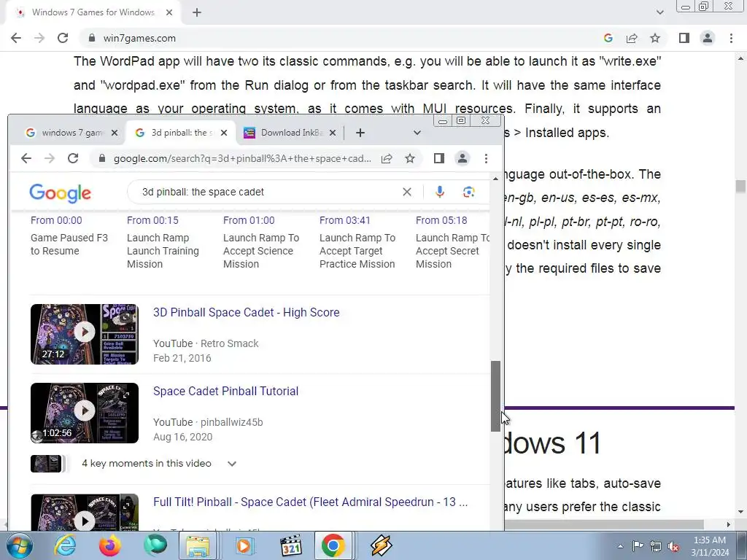Go back in the win7games.com window
747x560 pixels.
[16, 38]
